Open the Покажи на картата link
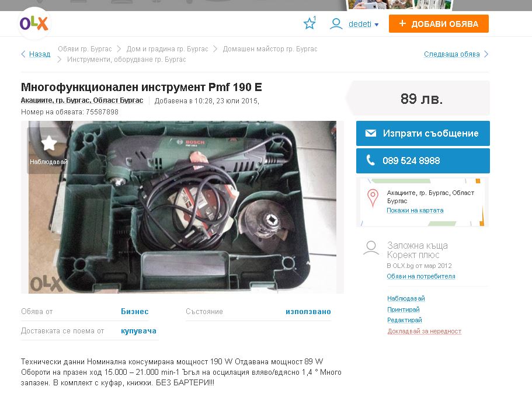The image size is (532, 404). point(415,210)
